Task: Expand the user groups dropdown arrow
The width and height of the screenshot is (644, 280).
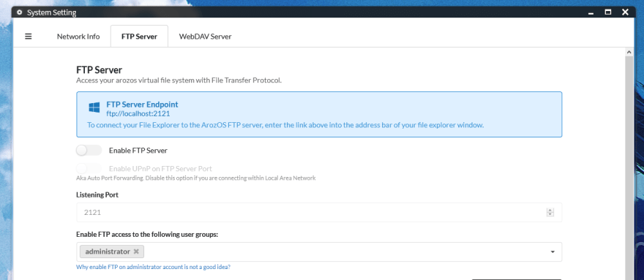Action: [x=553, y=251]
